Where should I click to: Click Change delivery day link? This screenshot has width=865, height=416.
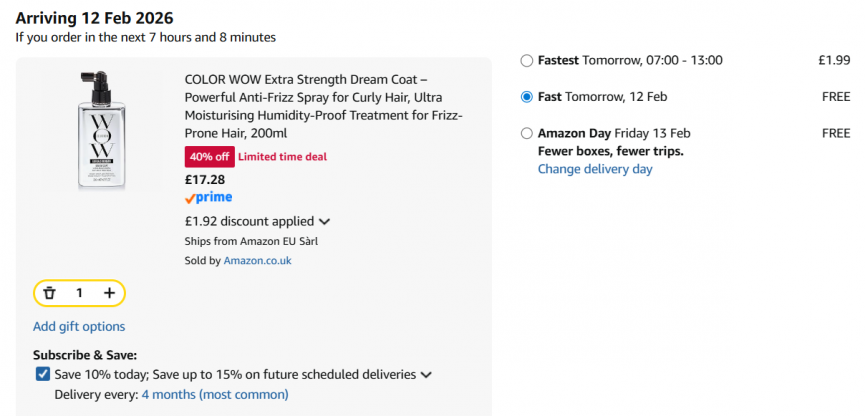pyautogui.click(x=595, y=169)
